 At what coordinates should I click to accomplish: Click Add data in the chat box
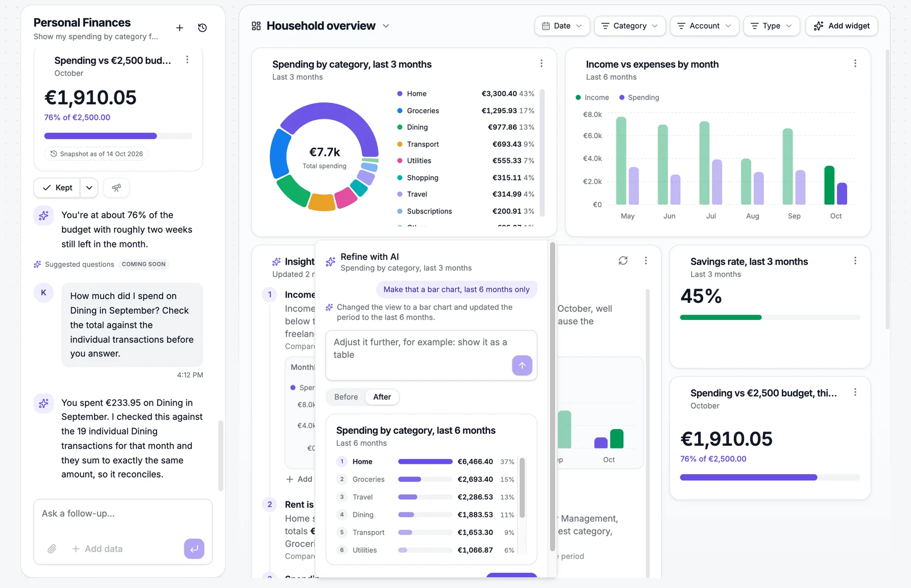pos(97,549)
